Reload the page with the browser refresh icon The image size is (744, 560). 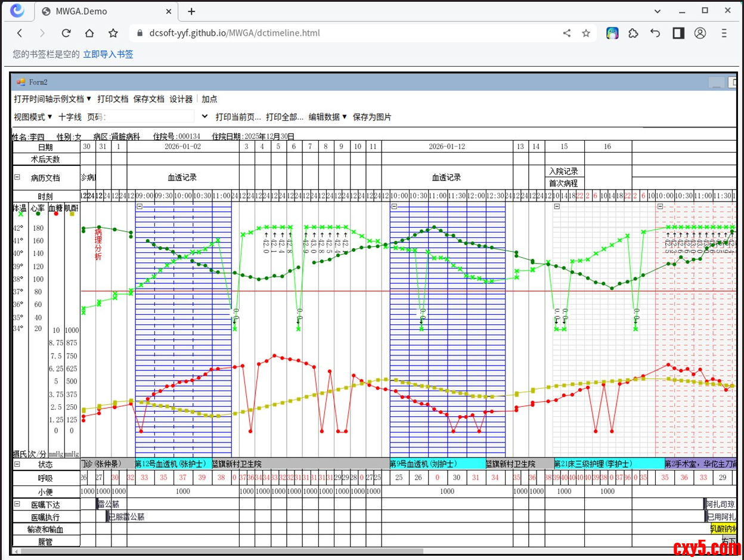click(x=66, y=33)
